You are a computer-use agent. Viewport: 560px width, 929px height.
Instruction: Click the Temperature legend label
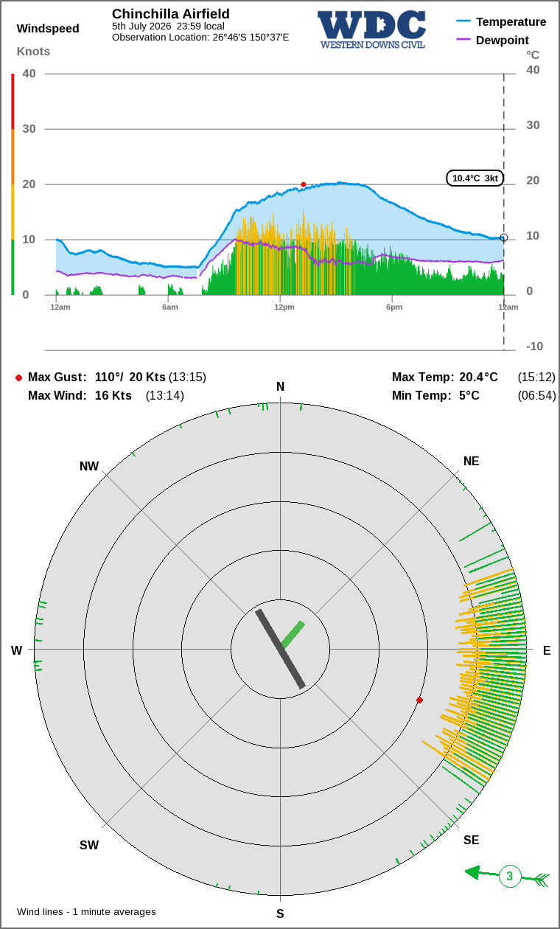511,21
